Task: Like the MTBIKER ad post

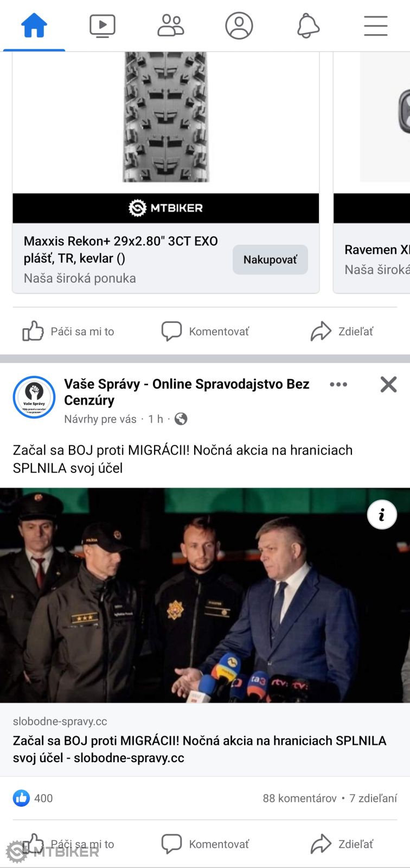Action: coord(68,331)
